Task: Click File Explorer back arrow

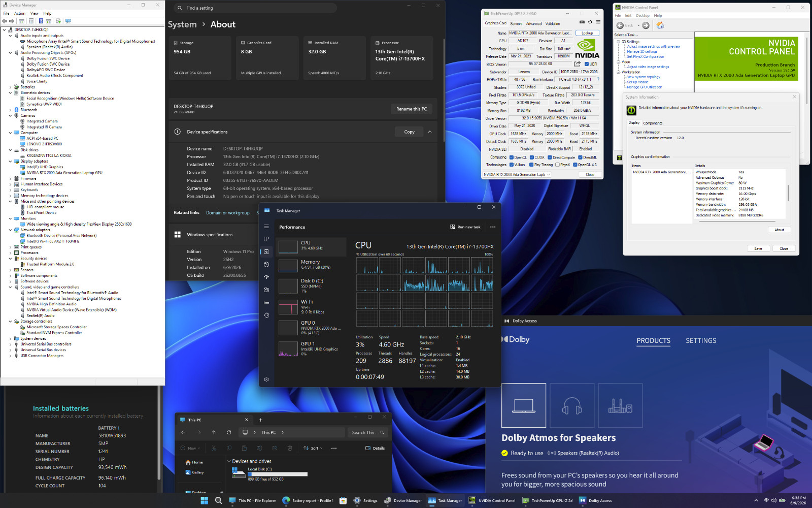Action: point(183,432)
